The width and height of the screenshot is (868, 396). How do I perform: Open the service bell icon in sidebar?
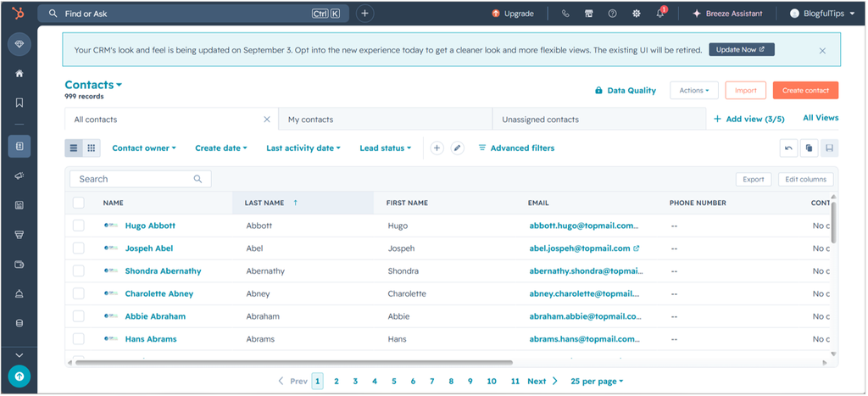point(19,293)
